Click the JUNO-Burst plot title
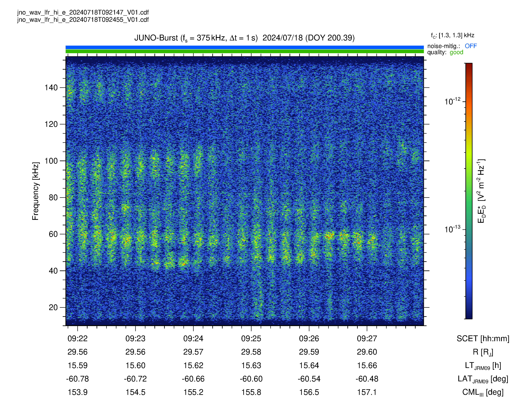 (244, 38)
